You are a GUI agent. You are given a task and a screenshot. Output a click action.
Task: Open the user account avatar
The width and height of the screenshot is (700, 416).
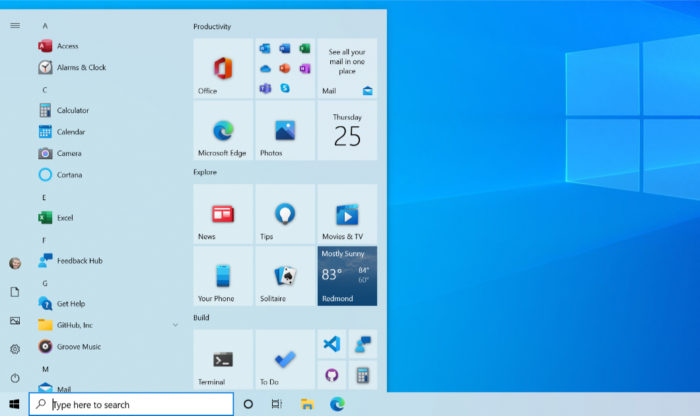[x=15, y=263]
